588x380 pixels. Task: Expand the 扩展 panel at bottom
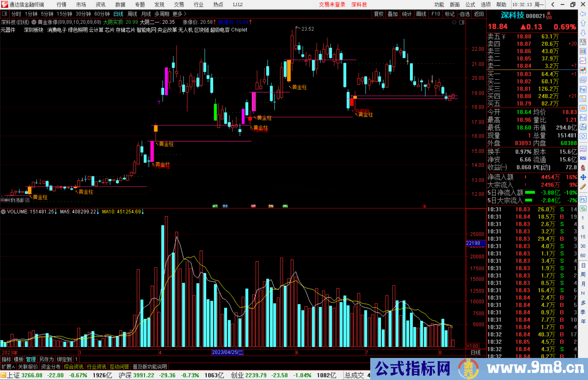tap(8, 367)
